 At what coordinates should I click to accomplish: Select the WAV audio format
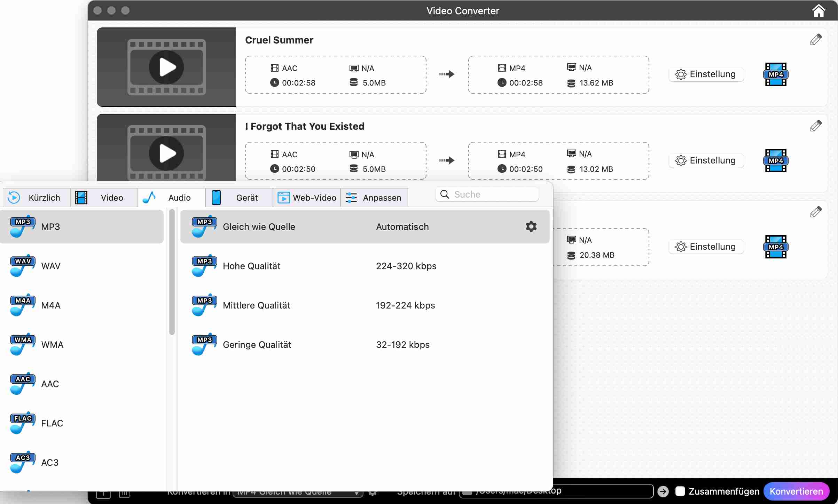pyautogui.click(x=51, y=266)
